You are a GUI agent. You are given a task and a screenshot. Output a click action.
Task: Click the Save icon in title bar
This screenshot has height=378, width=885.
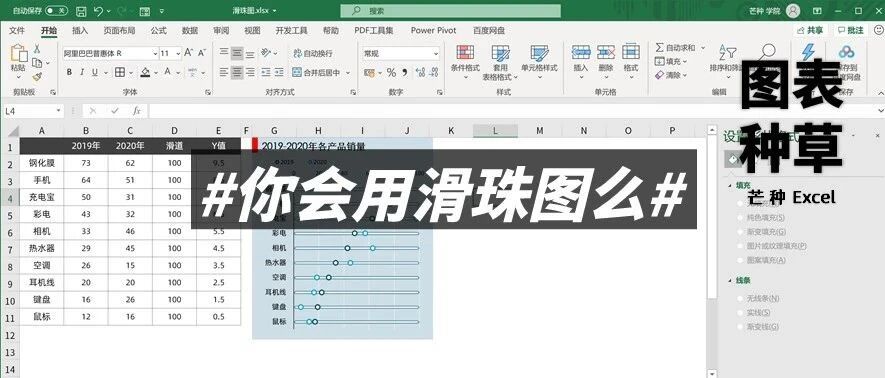[81, 11]
